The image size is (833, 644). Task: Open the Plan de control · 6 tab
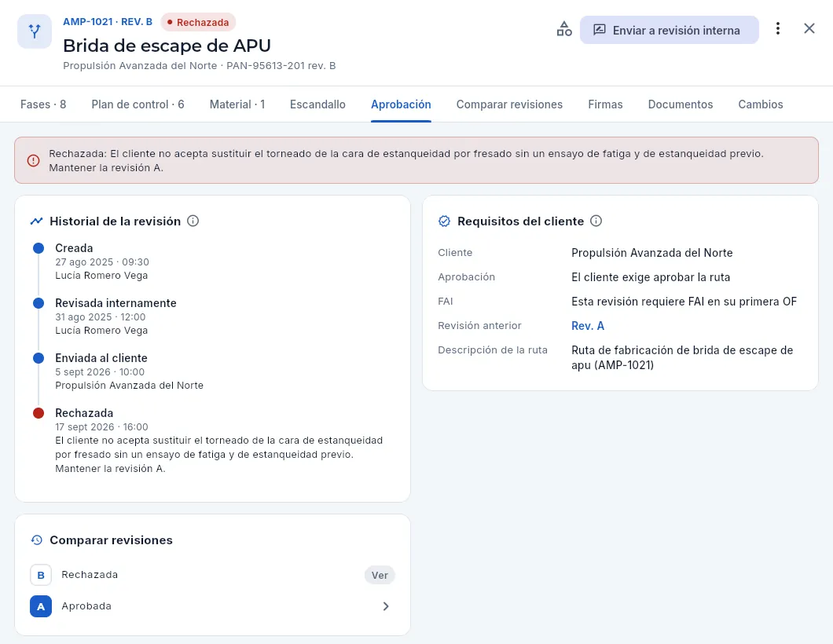pos(138,104)
